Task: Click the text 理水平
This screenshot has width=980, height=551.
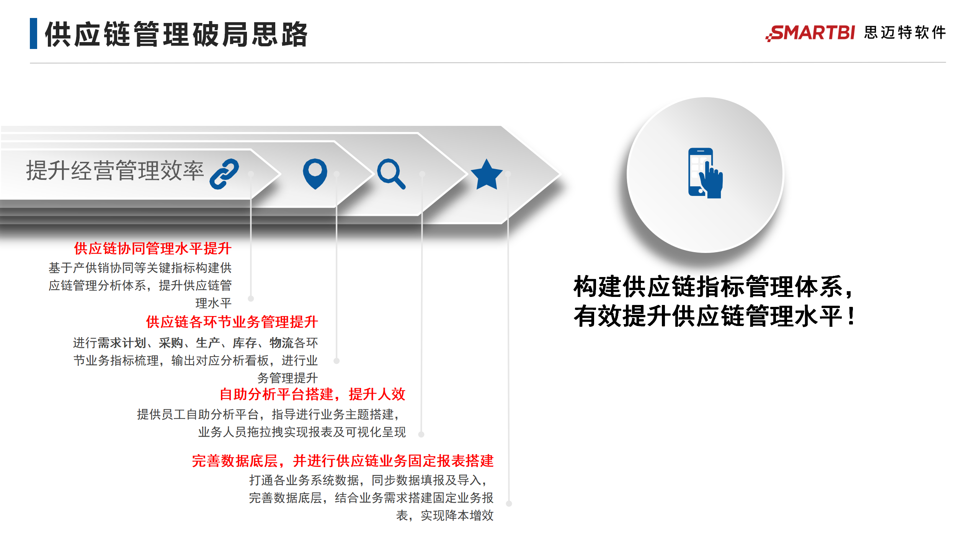Action: pos(214,303)
